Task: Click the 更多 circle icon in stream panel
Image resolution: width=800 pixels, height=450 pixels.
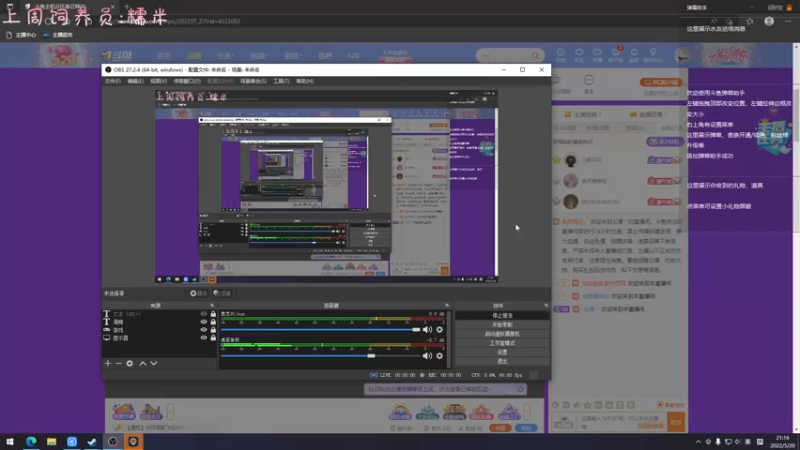Action: (589, 80)
